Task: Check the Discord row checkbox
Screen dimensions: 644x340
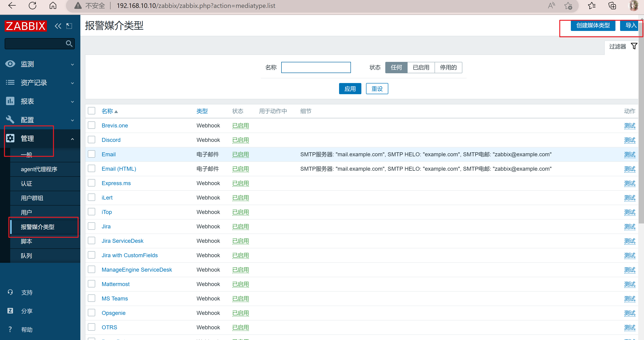Action: point(92,140)
